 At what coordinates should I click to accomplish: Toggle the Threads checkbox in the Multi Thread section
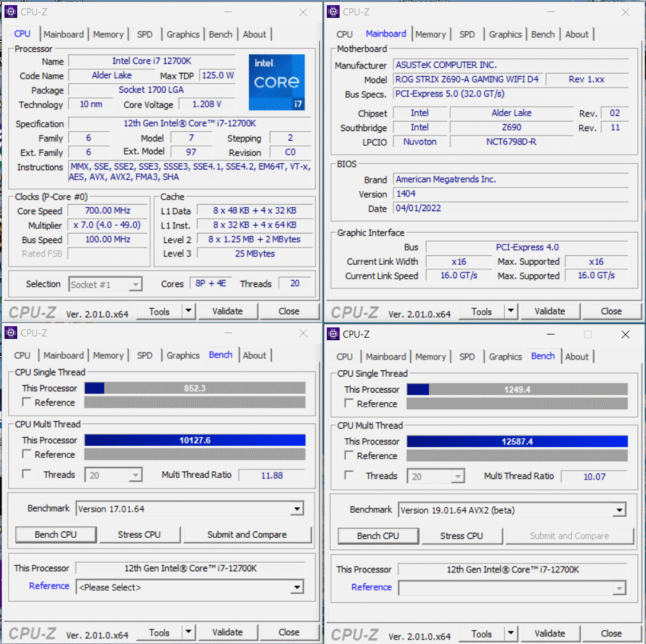(x=26, y=475)
